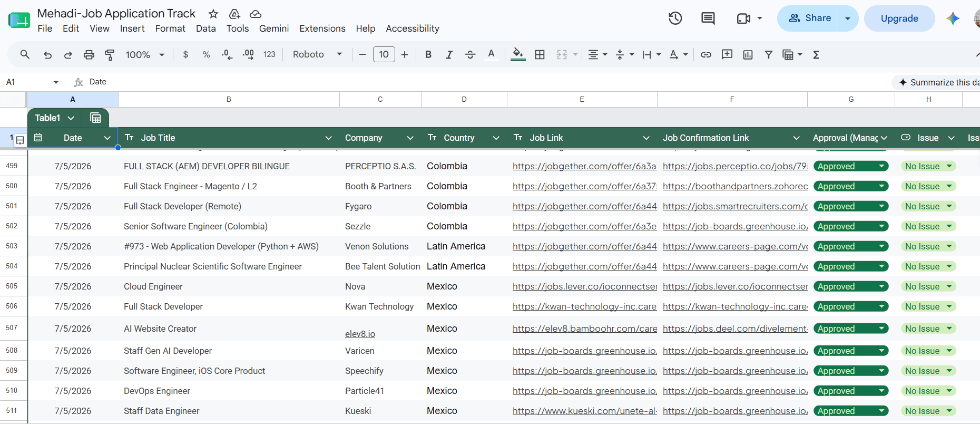Open Sezzle job confirmation link

735,226
